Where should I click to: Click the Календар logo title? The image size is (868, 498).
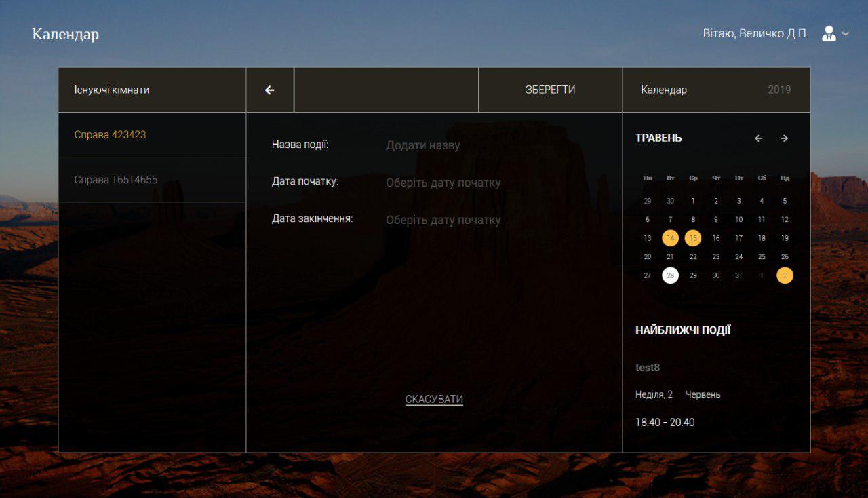pos(66,34)
